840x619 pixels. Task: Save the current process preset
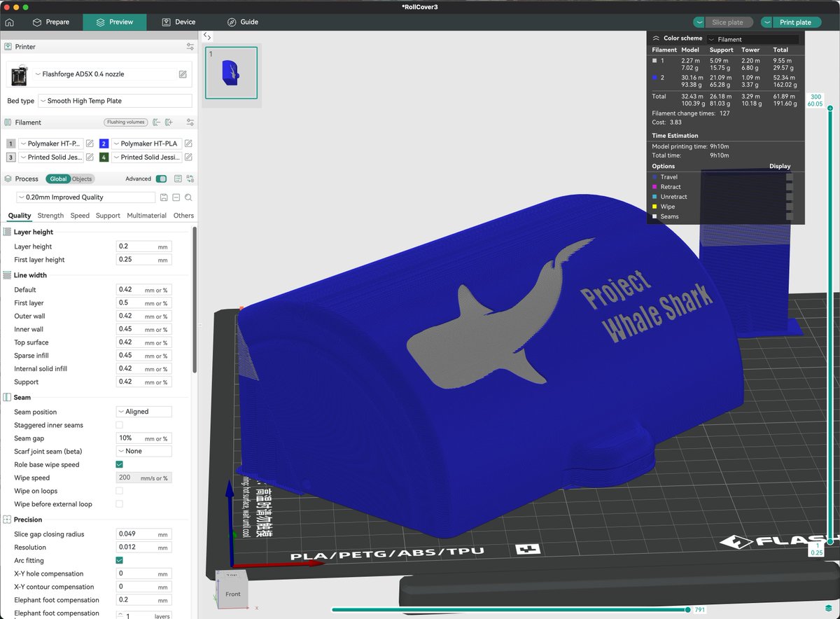click(x=164, y=198)
